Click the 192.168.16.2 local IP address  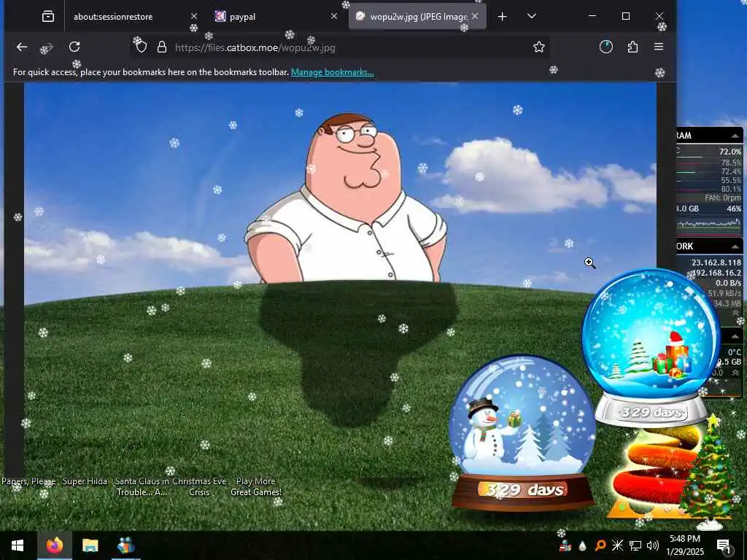pyautogui.click(x=716, y=273)
